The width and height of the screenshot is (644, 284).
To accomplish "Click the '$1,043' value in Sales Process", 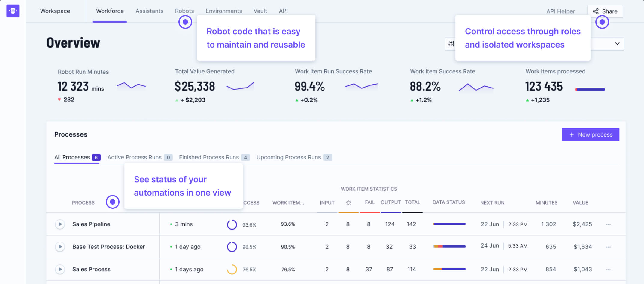I will [583, 269].
